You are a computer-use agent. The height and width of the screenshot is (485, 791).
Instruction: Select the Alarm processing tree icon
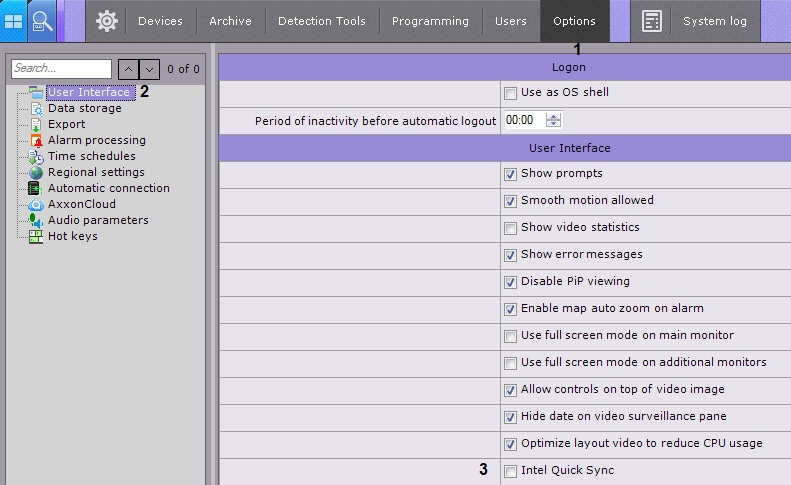(37, 140)
